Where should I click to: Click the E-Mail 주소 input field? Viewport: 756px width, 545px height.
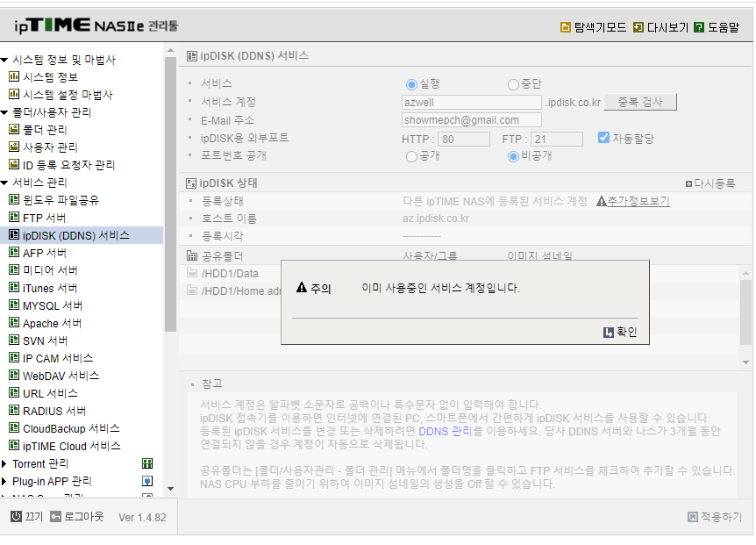[x=472, y=119]
